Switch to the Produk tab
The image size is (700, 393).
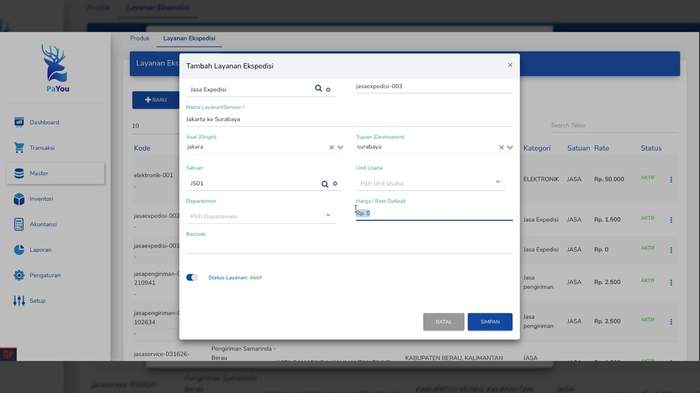tap(140, 38)
